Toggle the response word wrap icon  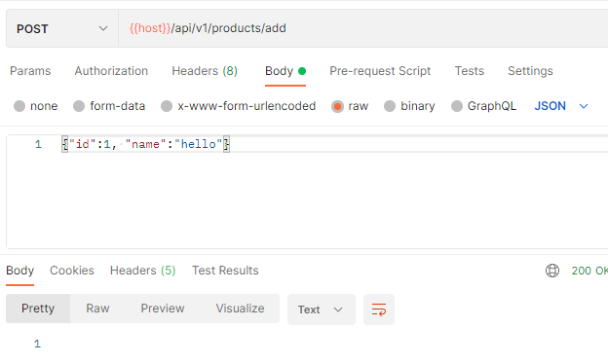pos(379,309)
